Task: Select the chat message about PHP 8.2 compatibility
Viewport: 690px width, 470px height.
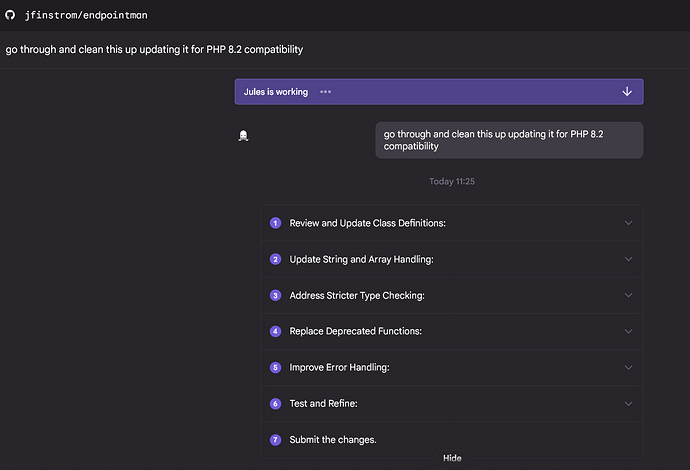Action: (509, 140)
